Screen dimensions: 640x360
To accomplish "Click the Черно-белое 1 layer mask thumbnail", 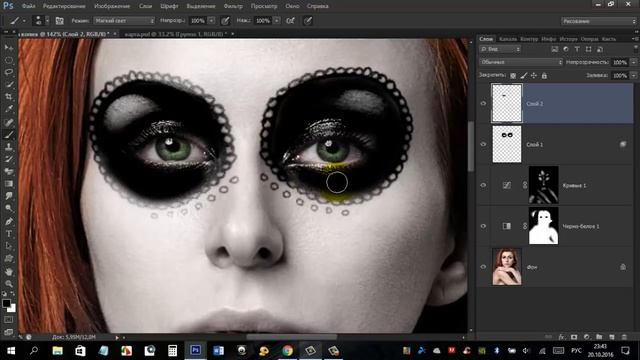I will click(x=543, y=226).
